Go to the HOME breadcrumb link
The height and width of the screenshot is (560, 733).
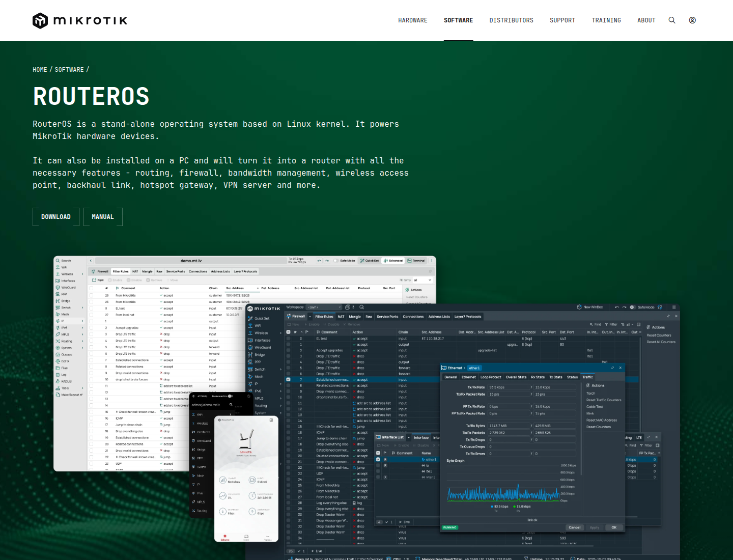40,70
